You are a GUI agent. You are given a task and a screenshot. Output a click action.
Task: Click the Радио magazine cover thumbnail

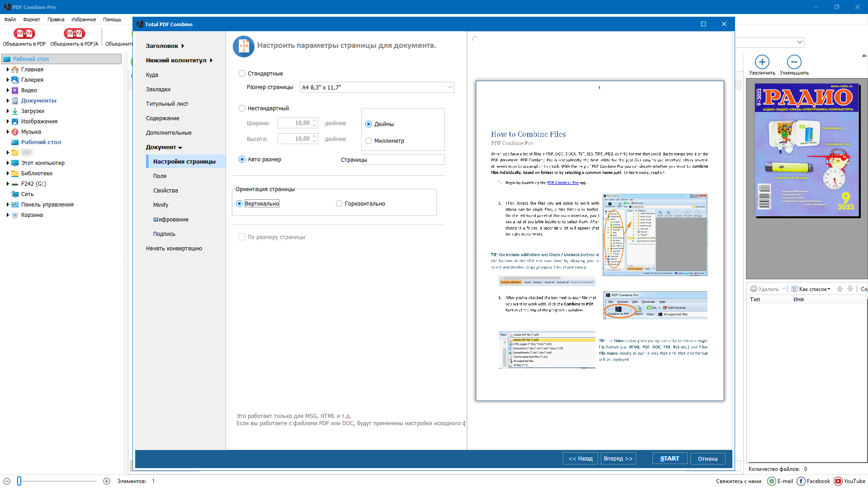point(807,149)
